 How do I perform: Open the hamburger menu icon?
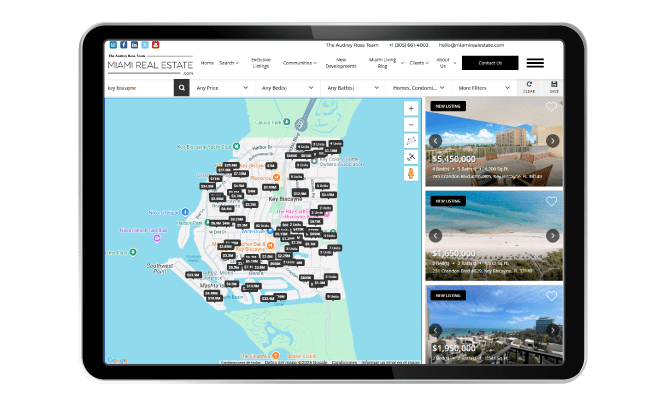tap(535, 63)
